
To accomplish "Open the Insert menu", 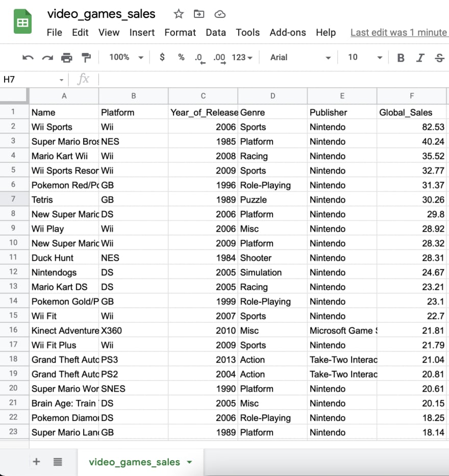I will pos(142,33).
